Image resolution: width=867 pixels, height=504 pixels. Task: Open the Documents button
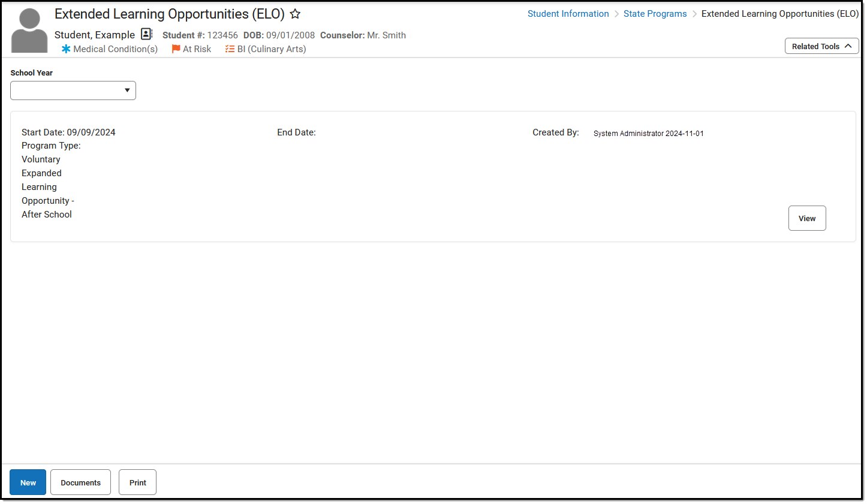[x=80, y=482]
